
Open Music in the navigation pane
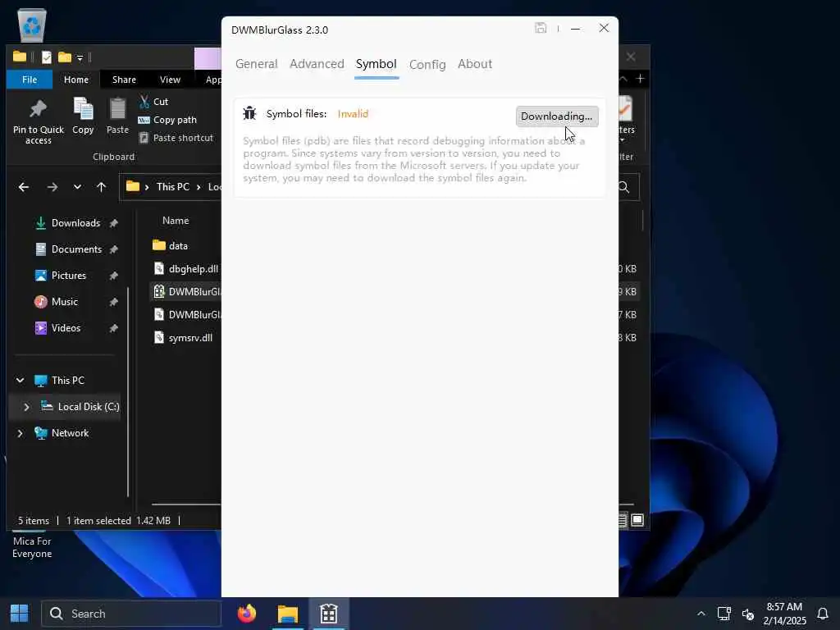(x=64, y=302)
